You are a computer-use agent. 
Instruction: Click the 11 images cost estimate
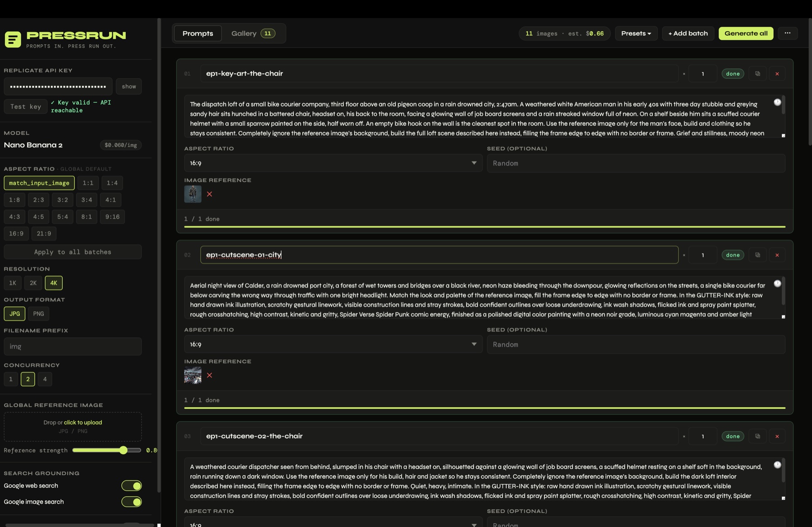click(564, 33)
